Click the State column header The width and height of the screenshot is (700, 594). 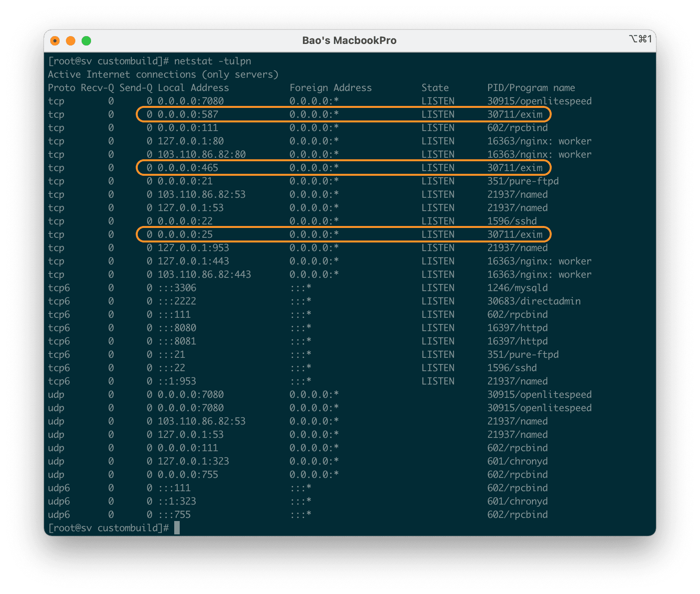click(x=435, y=87)
